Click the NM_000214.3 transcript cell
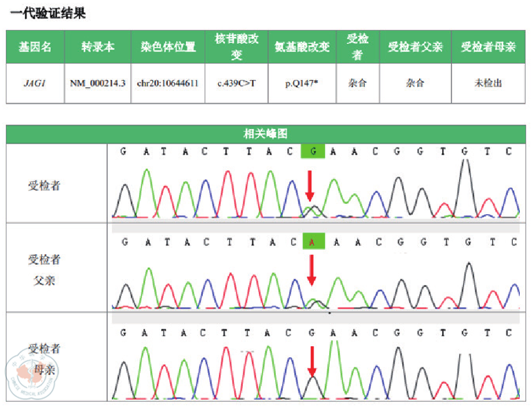This screenshot has width=532, height=407. (97, 83)
